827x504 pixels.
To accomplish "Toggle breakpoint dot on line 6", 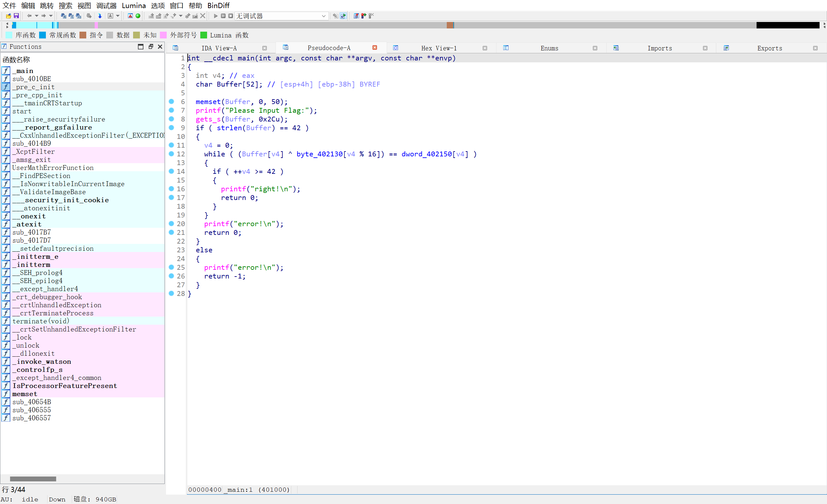I will [172, 101].
